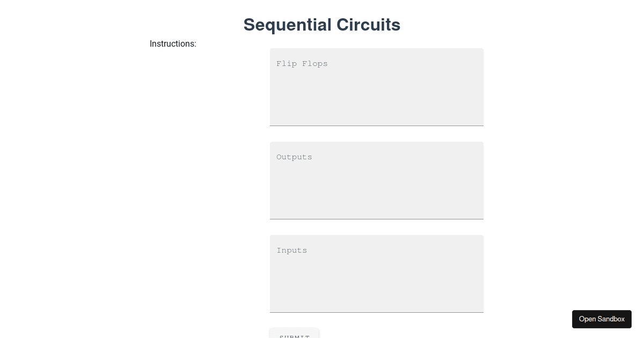Select the Flip Flops field to enter data
Image resolution: width=644 pixels, height=338 pixels.
click(376, 86)
